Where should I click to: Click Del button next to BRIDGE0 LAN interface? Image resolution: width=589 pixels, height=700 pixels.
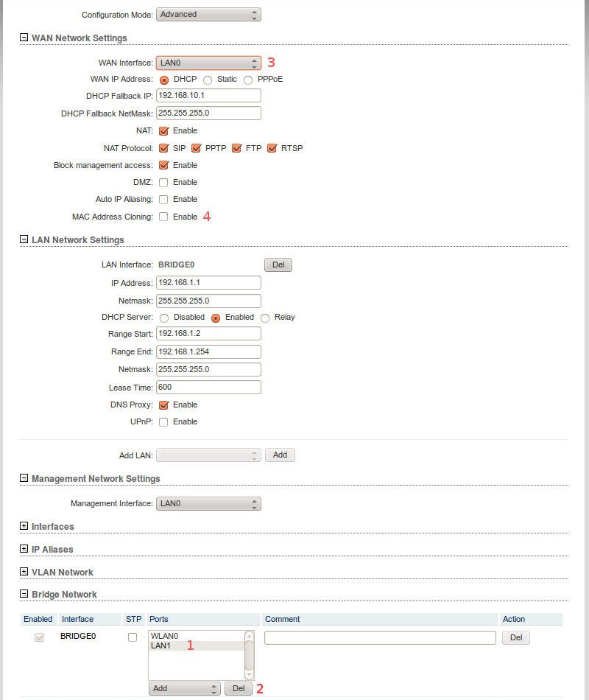pyautogui.click(x=278, y=265)
